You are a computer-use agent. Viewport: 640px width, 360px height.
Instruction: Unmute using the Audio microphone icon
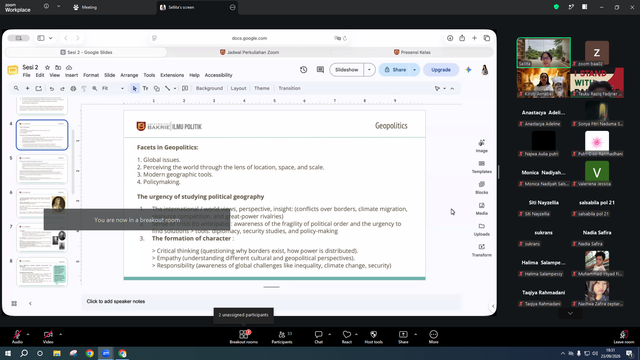[x=17, y=334]
